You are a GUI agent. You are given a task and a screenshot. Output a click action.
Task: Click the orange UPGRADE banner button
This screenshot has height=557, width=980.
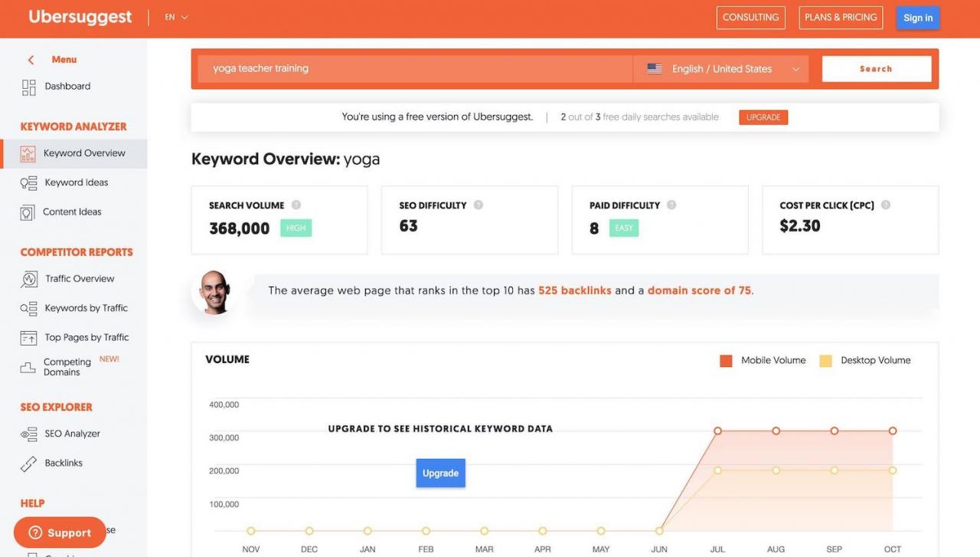763,117
